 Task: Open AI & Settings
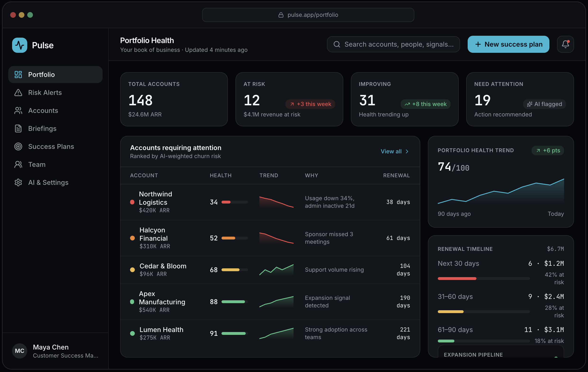click(55, 182)
